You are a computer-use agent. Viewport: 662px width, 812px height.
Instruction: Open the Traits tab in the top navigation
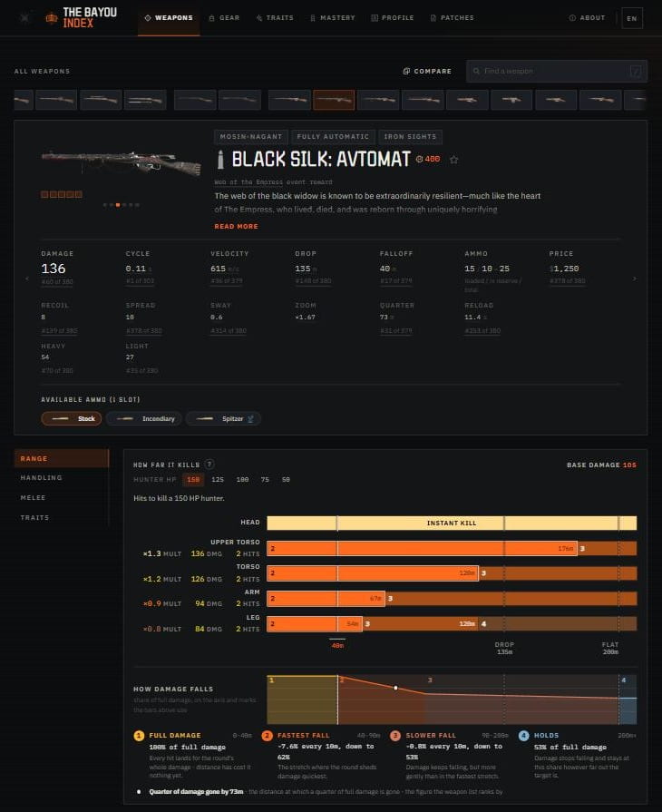(275, 17)
